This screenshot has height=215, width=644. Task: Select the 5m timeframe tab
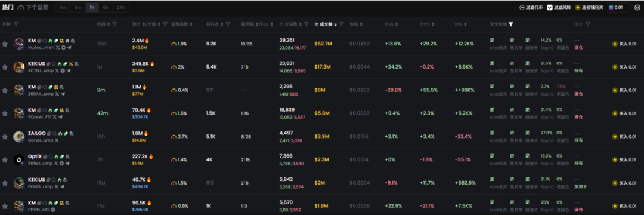point(78,7)
